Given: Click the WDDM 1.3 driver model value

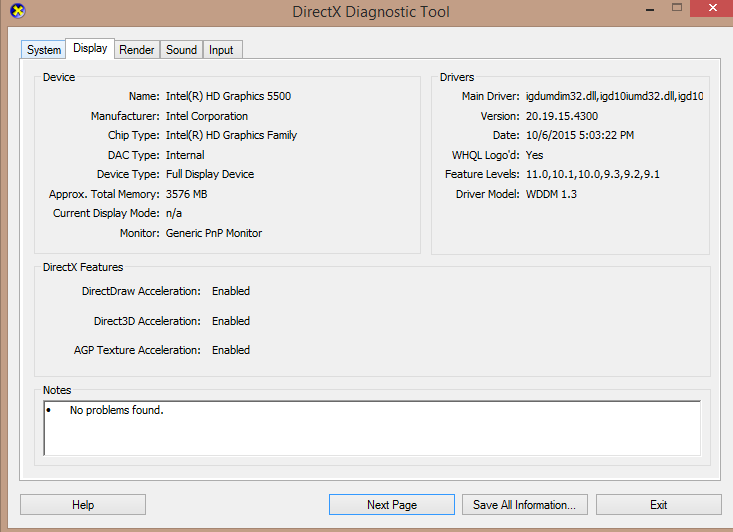Looking at the screenshot, I should coord(551,194).
